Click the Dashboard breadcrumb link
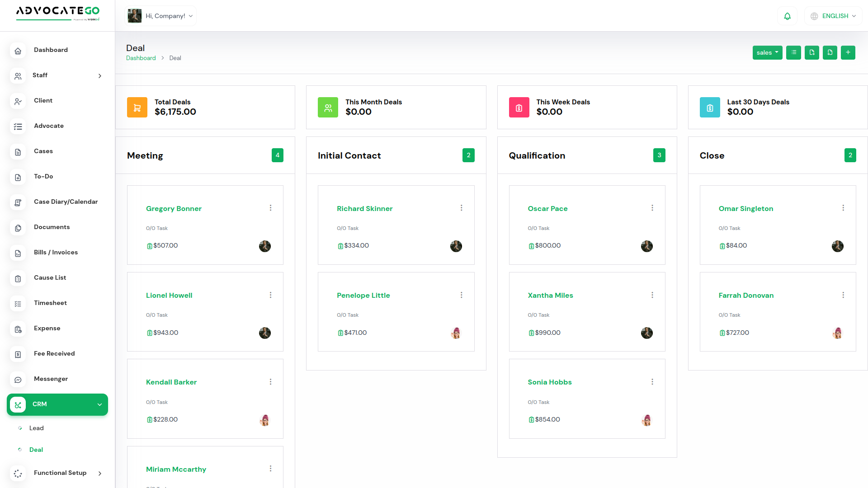The height and width of the screenshot is (488, 868). 141,58
